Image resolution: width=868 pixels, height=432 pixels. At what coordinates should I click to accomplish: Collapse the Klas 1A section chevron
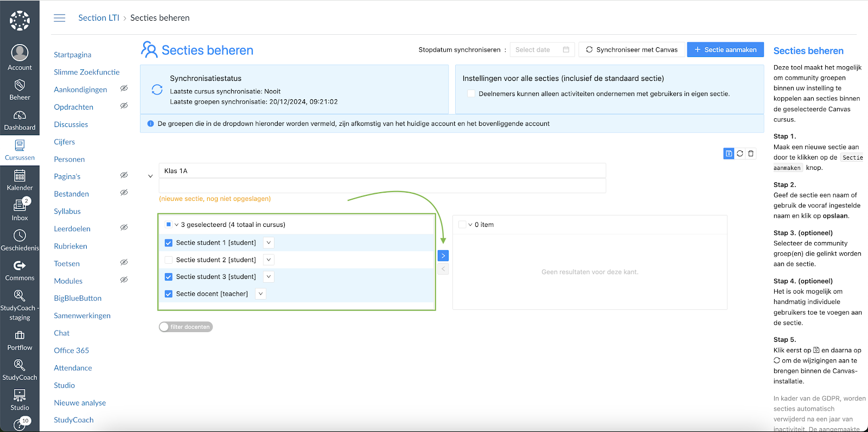[150, 176]
